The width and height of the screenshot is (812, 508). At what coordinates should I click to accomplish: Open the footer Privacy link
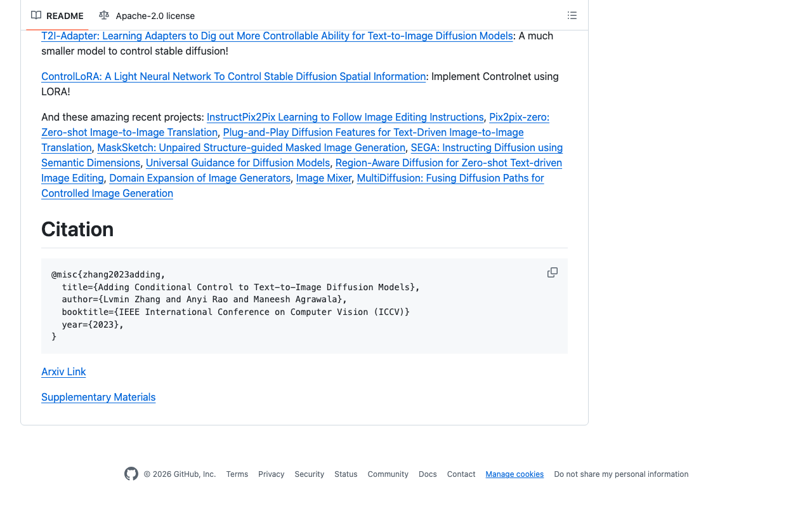point(271,474)
